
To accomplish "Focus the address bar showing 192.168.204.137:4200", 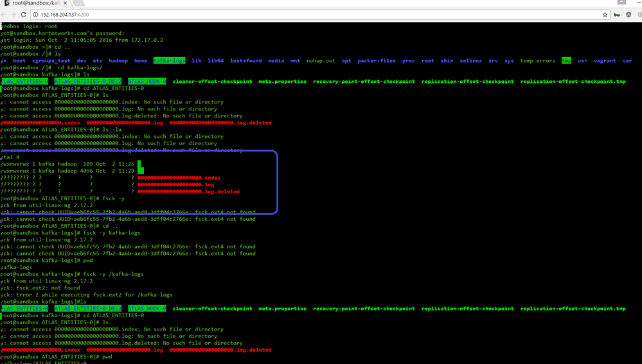I will click(319, 15).
